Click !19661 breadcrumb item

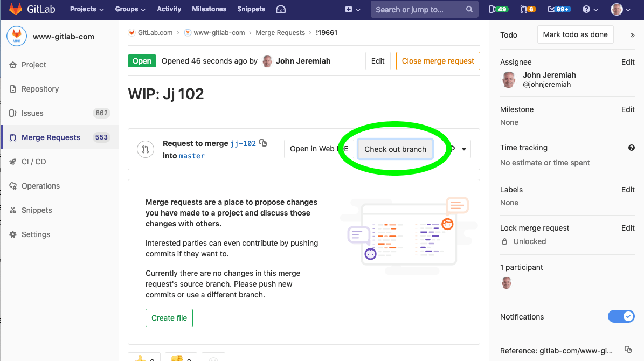[x=327, y=33]
